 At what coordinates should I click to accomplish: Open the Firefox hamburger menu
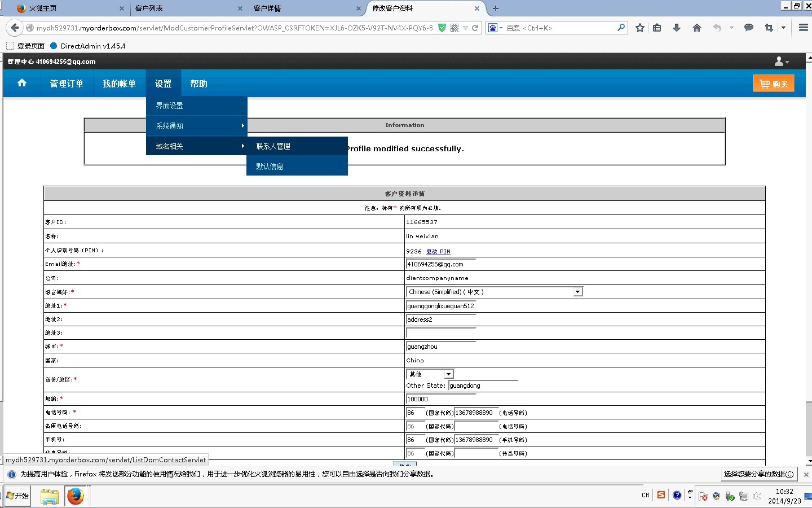[x=804, y=28]
